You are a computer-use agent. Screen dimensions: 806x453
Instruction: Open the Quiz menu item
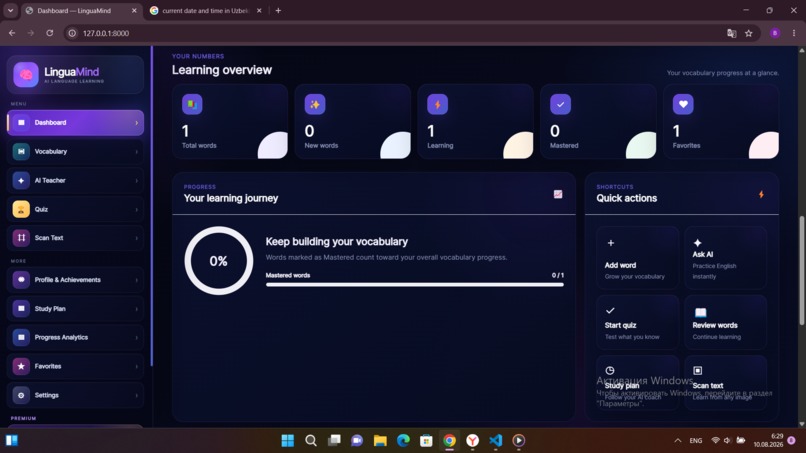(x=76, y=209)
